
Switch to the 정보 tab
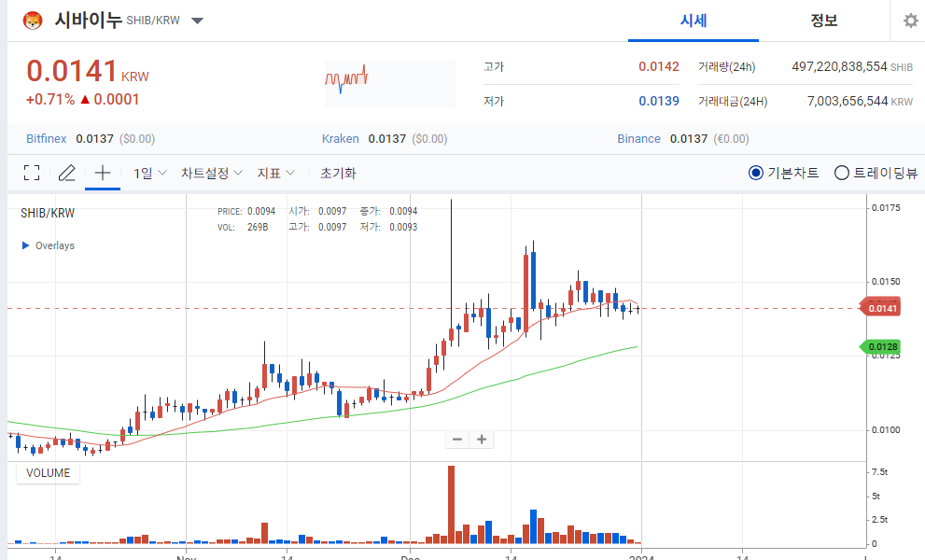point(823,20)
